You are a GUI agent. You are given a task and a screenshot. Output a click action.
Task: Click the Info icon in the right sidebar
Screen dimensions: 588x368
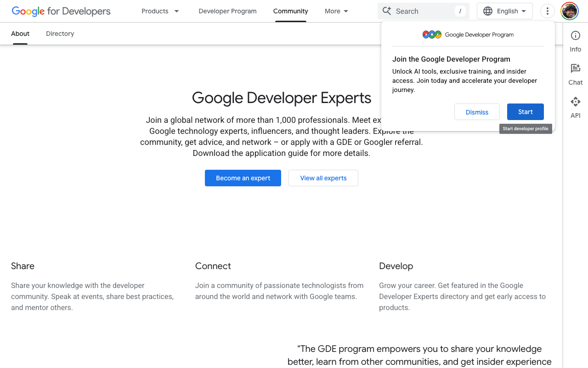click(575, 40)
